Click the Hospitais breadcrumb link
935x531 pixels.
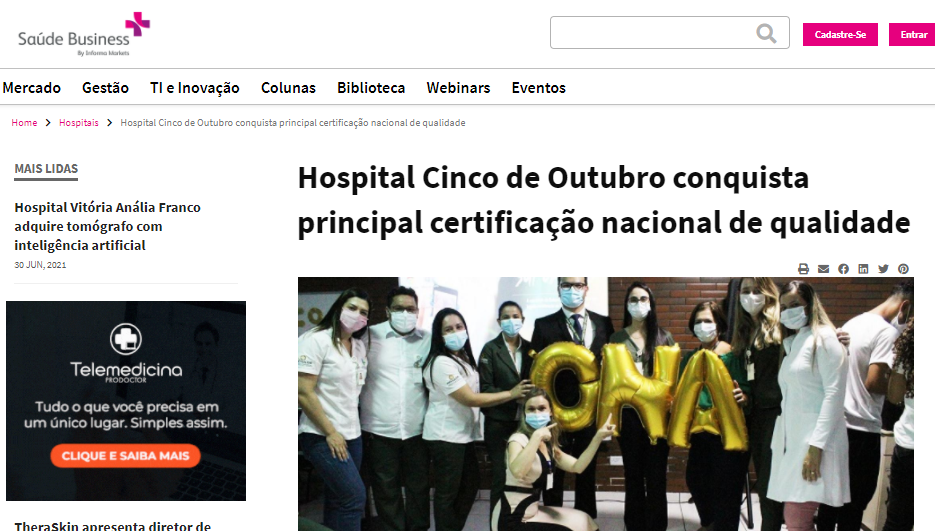coord(79,123)
